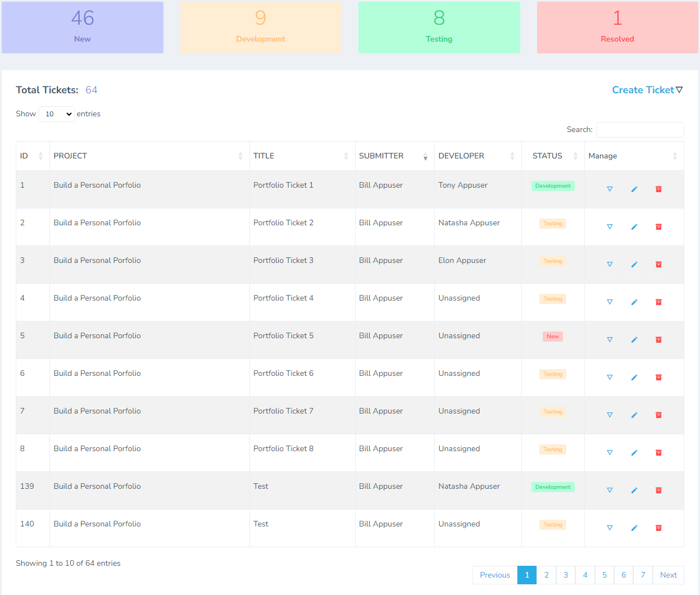Click the Next pagination button
This screenshot has width=700, height=595.
(x=668, y=575)
